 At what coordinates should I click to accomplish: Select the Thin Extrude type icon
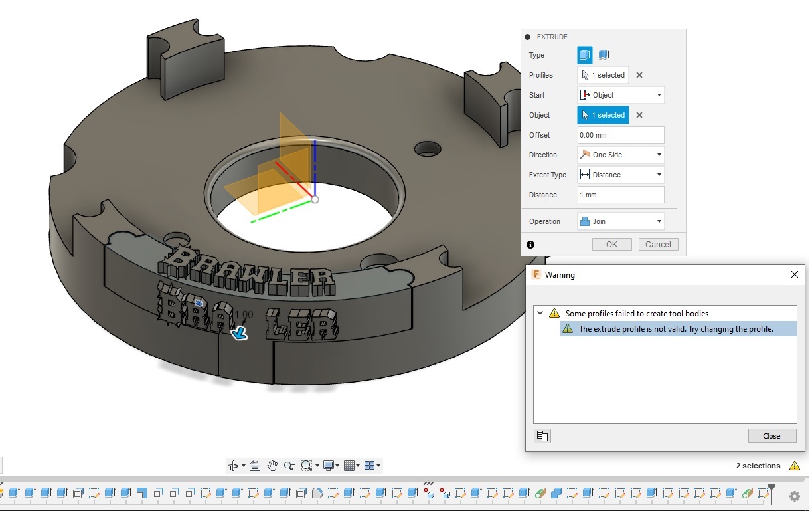(x=604, y=55)
